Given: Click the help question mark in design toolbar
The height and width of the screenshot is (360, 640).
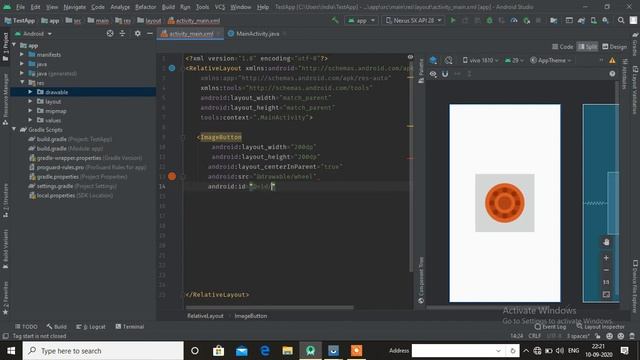Looking at the screenshot, I should (612, 74).
